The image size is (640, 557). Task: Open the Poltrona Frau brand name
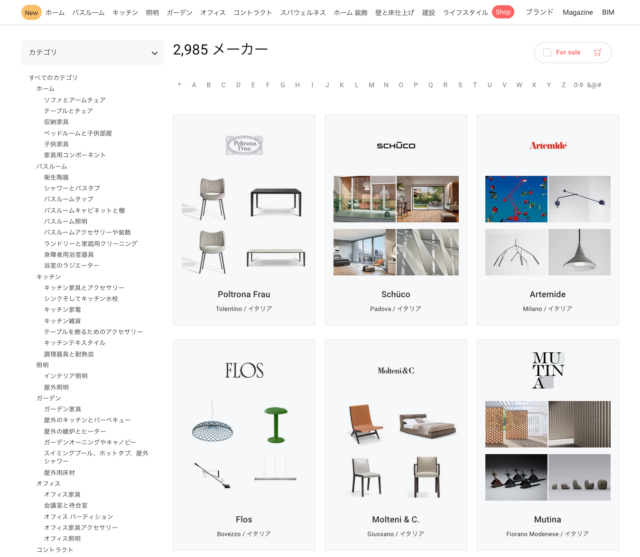tap(244, 294)
